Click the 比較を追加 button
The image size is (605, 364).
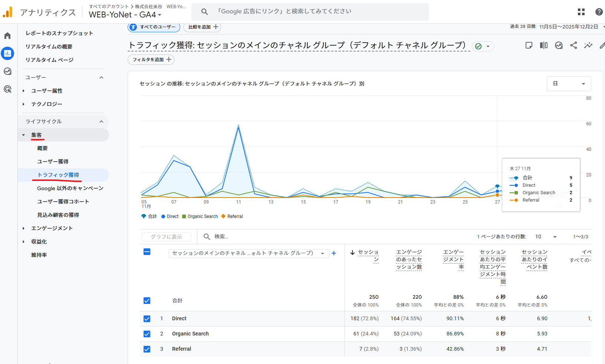202,27
